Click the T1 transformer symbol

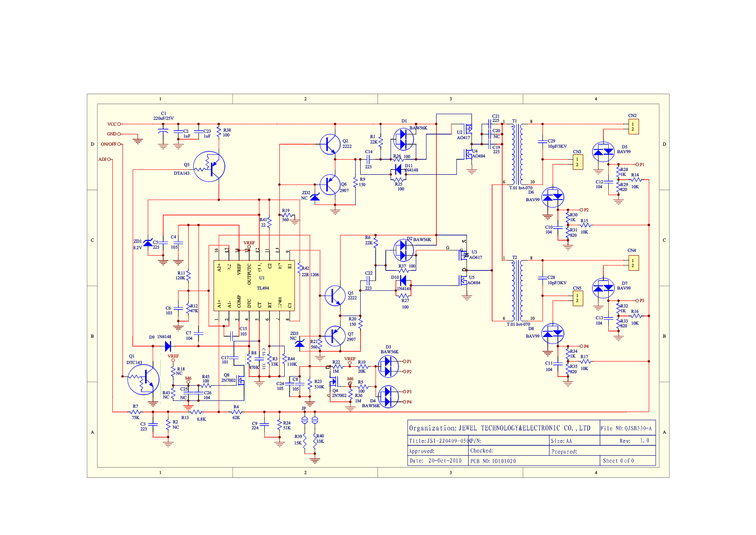click(518, 154)
